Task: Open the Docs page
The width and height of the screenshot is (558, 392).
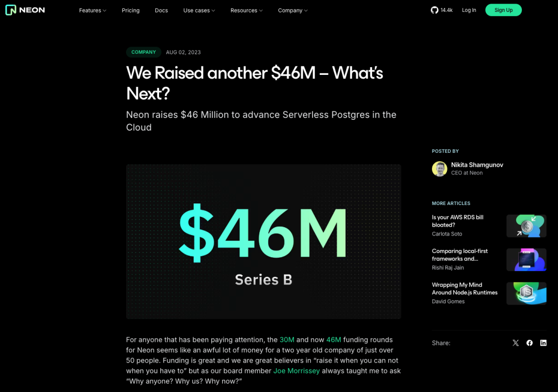Action: click(161, 10)
